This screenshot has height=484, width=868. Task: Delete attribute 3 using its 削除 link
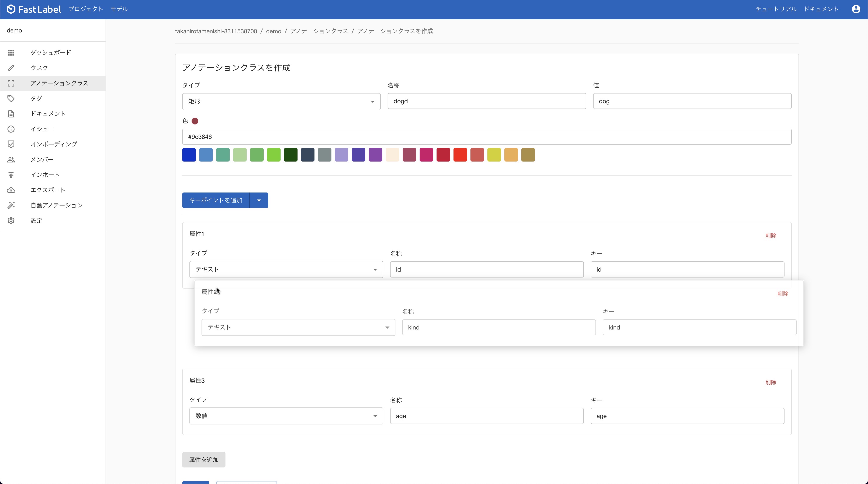click(x=771, y=382)
